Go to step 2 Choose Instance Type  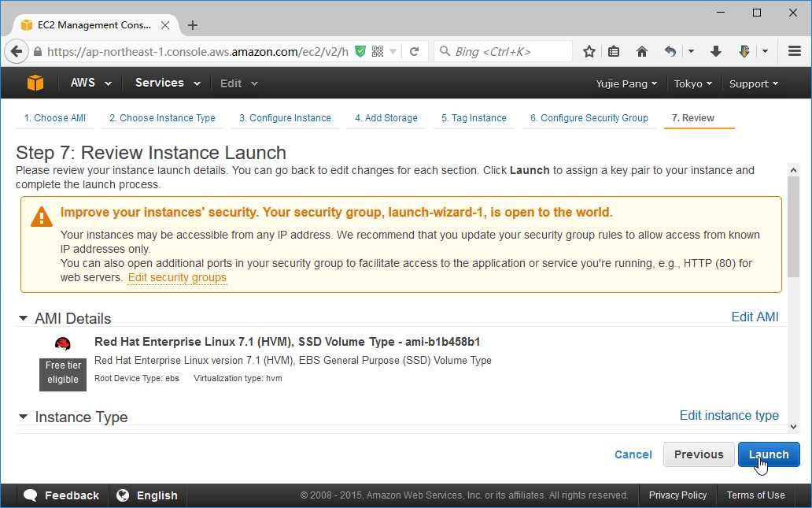click(x=162, y=118)
